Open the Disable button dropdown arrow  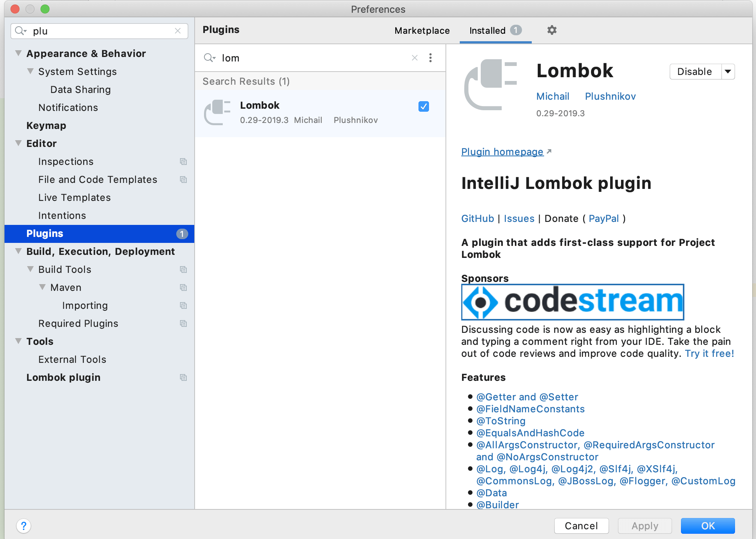pos(727,72)
